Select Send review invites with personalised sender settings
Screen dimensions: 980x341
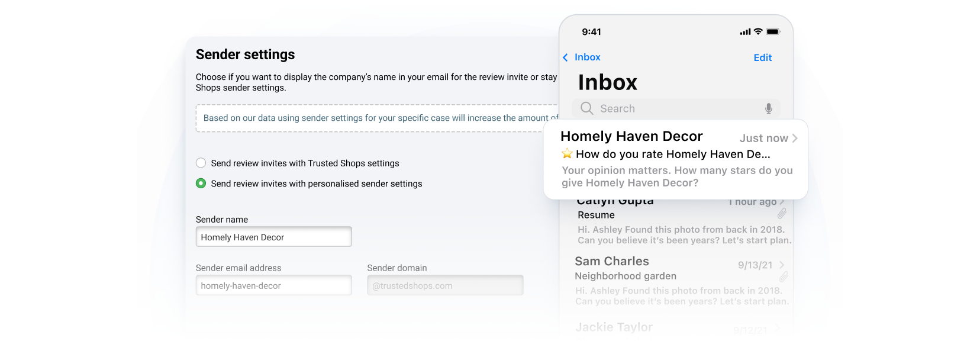click(201, 184)
